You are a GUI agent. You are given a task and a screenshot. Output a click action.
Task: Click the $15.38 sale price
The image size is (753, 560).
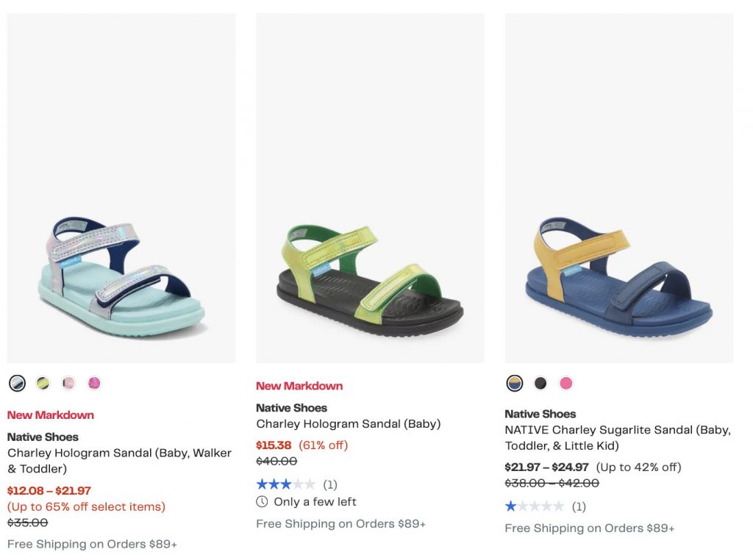pyautogui.click(x=274, y=445)
